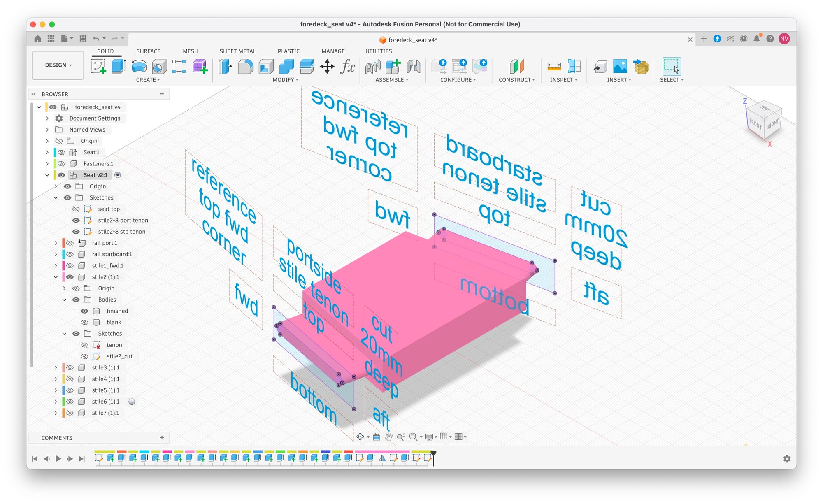Image resolution: width=823 pixels, height=504 pixels.
Task: Activate the Move/Copy arrows tool
Action: click(x=327, y=66)
